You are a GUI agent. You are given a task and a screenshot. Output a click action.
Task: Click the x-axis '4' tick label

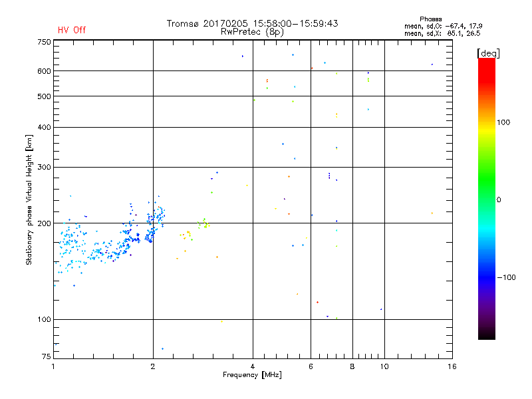(253, 366)
